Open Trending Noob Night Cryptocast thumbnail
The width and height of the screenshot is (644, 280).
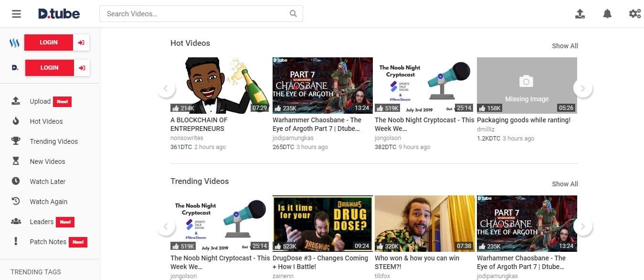221,224
